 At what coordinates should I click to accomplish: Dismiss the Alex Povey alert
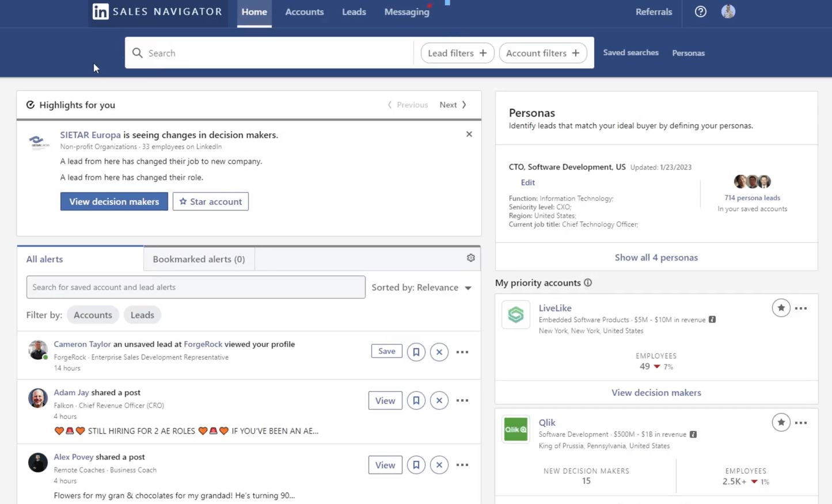pyautogui.click(x=439, y=465)
